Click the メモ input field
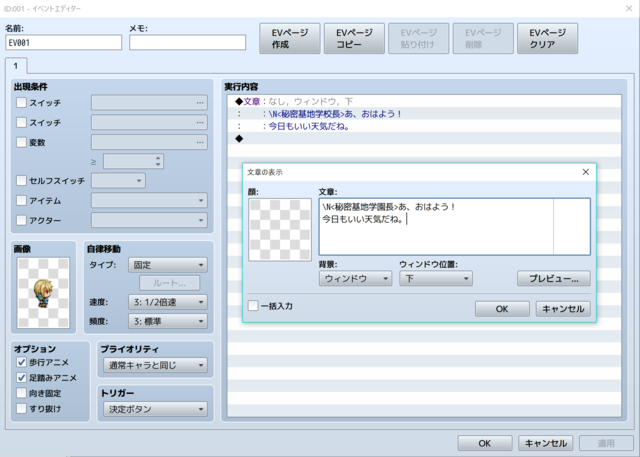The width and height of the screenshot is (640, 457). 187,42
